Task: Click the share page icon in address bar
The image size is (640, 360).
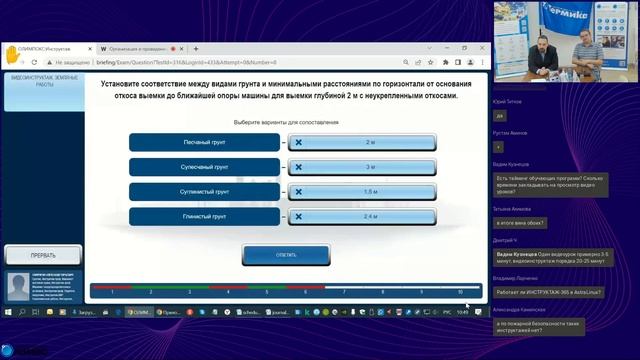Action: pos(418,62)
